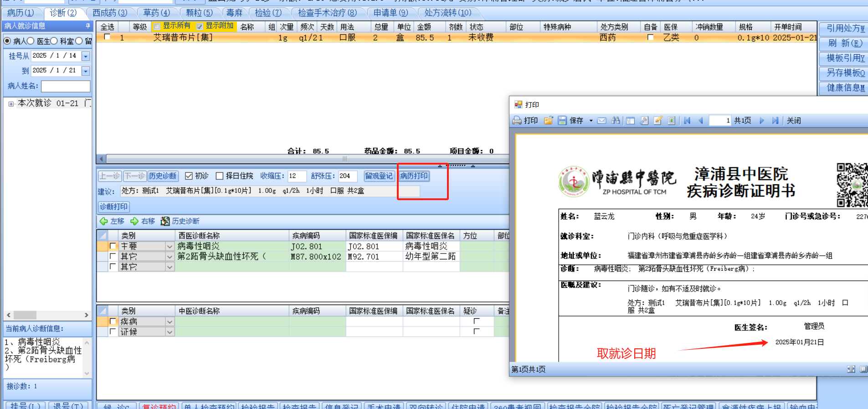This screenshot has width=868, height=409.
Task: Pin the 病人就诊信息 panel
Action: pos(88,26)
